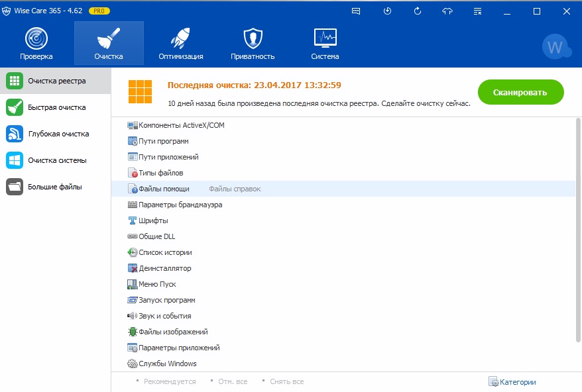Select the Компоненты ActiveX/COM item

181,125
